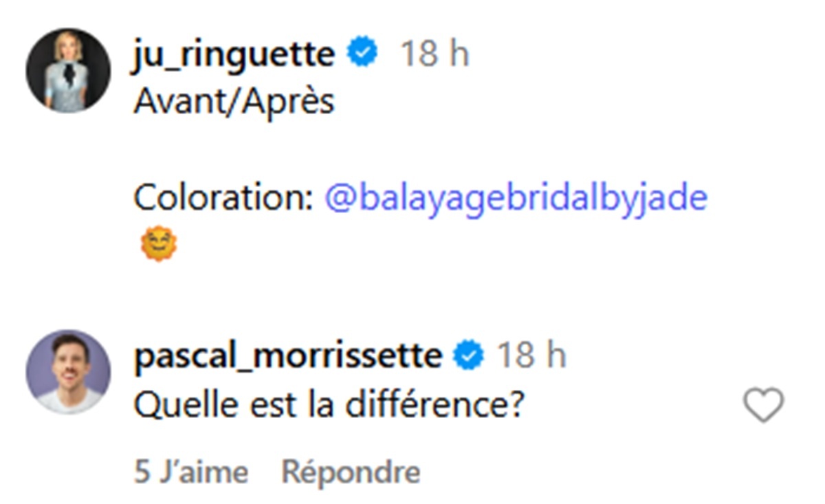The height and width of the screenshot is (504, 825).
Task: Click the word "est" in pascal_morrissette's comment
Action: (x=252, y=405)
